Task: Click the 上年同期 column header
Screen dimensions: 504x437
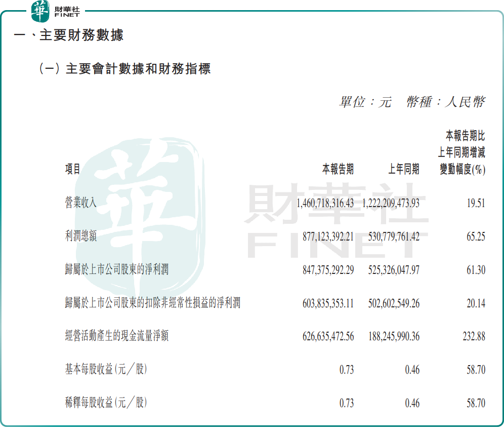Action: (x=404, y=169)
